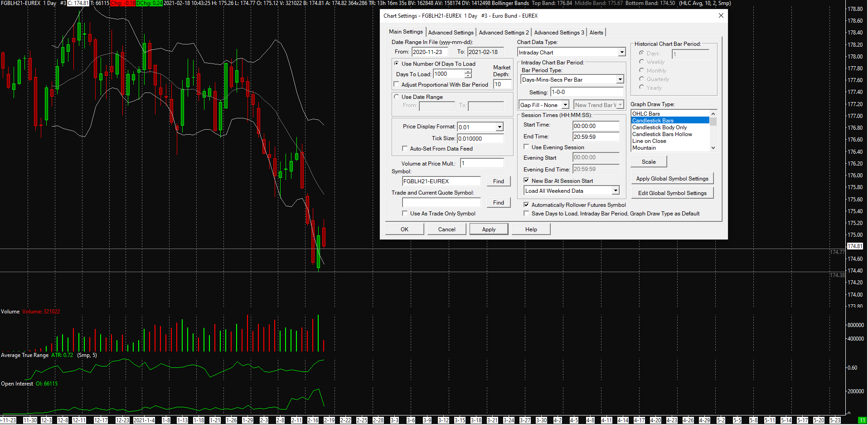This screenshot has height=425, width=868.
Task: Close the Chart Settings dialog
Action: (721, 15)
